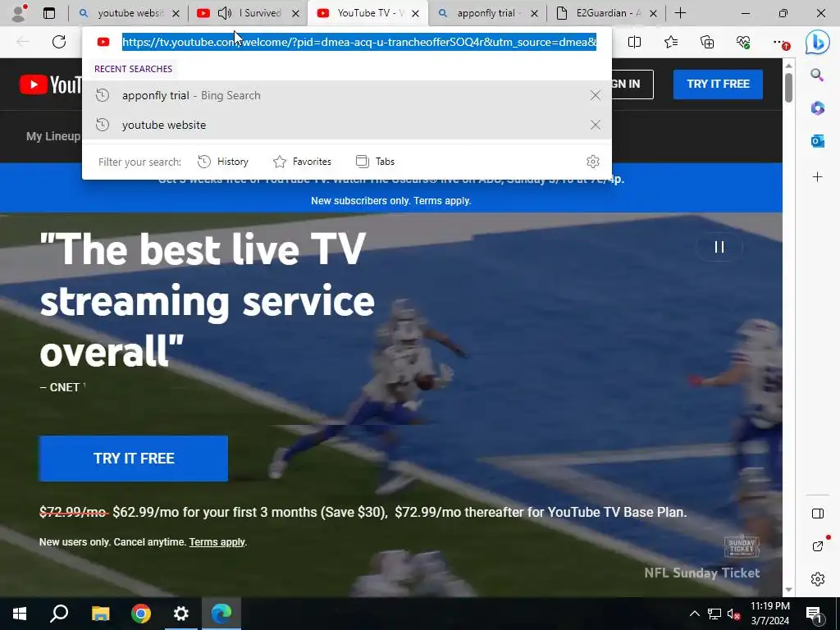Image resolution: width=840 pixels, height=630 pixels.
Task: Add a sidebar app with plus
Action: pyautogui.click(x=817, y=177)
